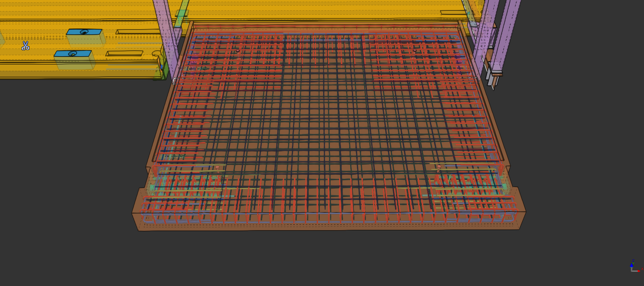
Task: Click the XYZ axis orientation gizmo
Action: click(x=634, y=267)
